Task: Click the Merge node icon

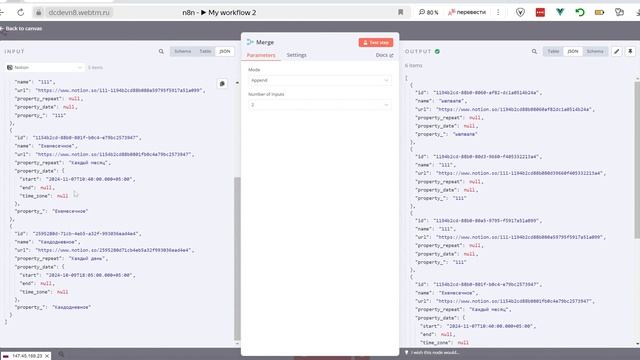Action: tap(250, 42)
